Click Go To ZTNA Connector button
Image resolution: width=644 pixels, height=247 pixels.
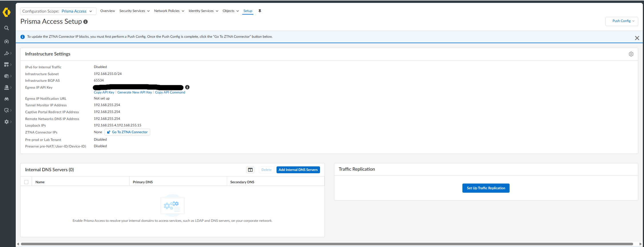127,132
